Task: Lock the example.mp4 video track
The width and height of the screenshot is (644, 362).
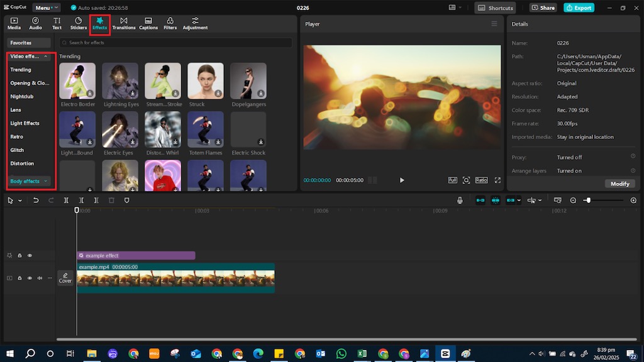Action: tap(19, 278)
